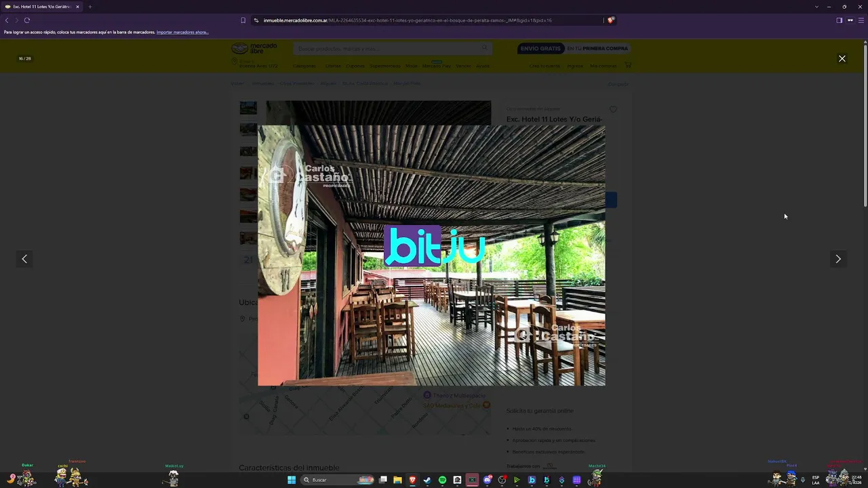Switch to Brave browser in the taskbar
The image size is (868, 488).
[x=412, y=480]
